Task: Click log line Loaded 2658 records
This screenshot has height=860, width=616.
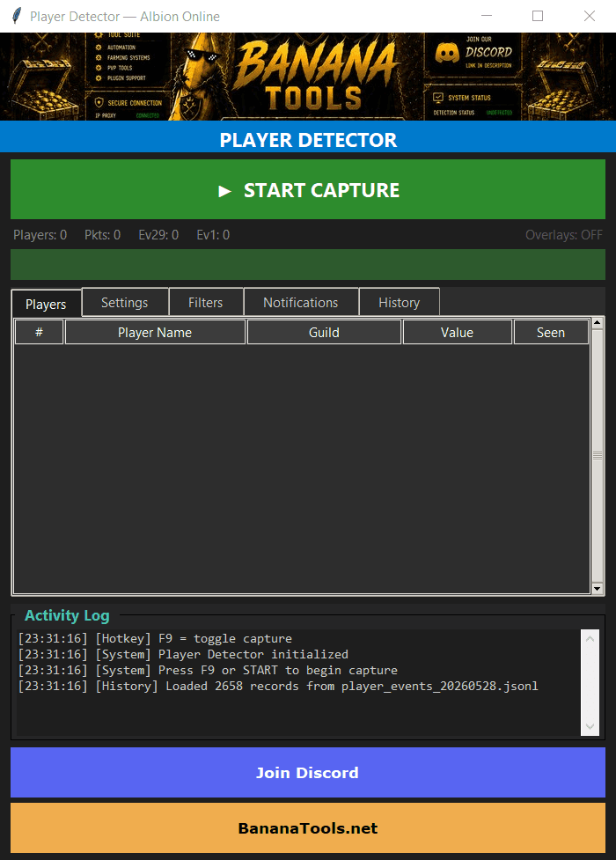Action: pyautogui.click(x=278, y=686)
